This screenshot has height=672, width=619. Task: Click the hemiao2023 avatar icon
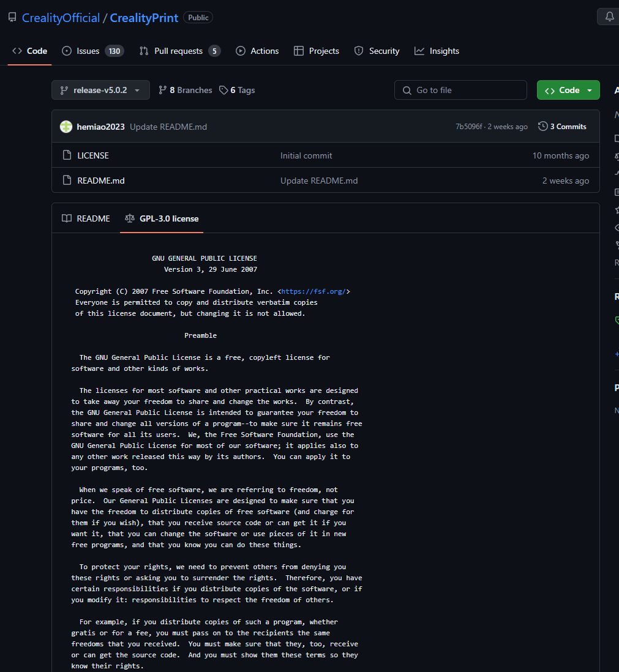(x=66, y=127)
